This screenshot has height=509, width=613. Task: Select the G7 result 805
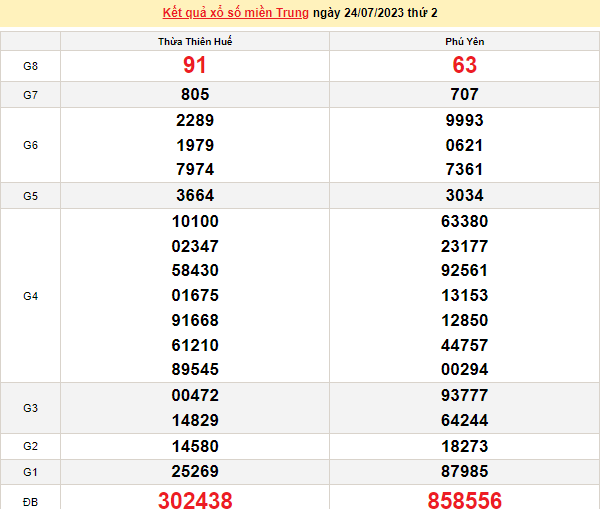195,95
